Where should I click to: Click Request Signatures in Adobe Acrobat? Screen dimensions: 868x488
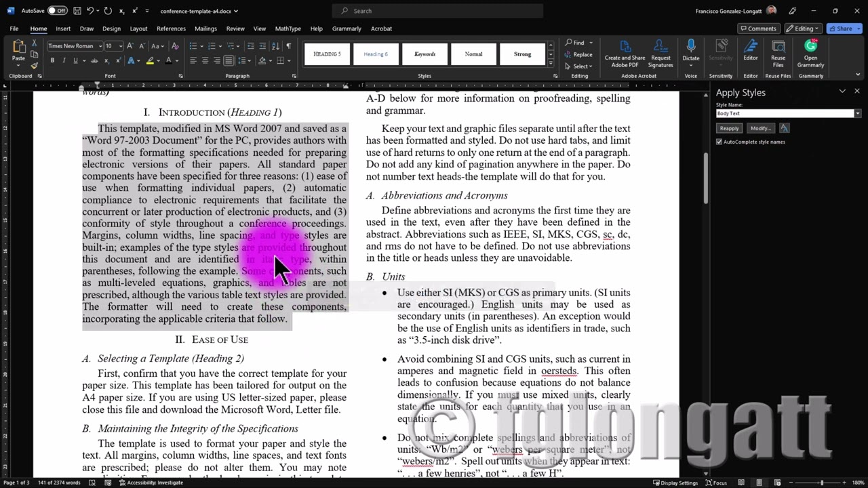coord(660,53)
